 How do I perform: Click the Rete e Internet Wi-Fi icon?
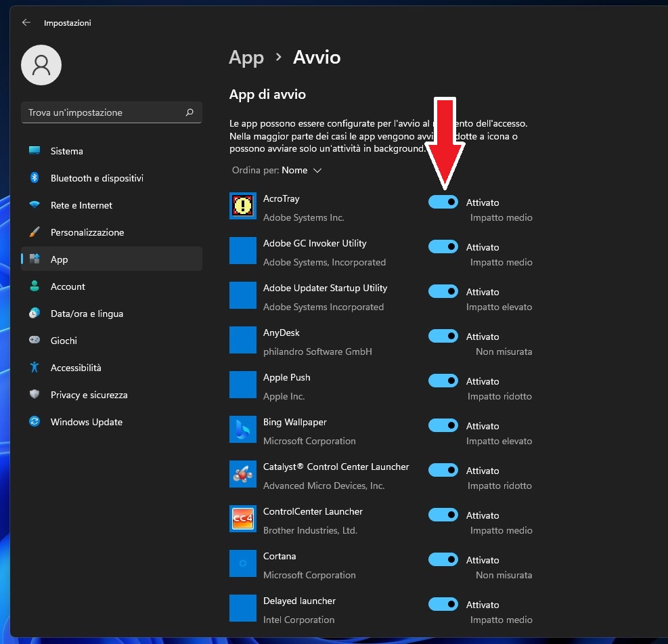tap(35, 205)
